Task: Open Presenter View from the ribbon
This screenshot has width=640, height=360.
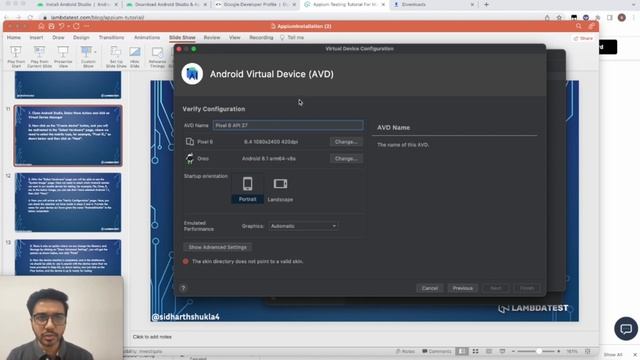Action: click(63, 57)
